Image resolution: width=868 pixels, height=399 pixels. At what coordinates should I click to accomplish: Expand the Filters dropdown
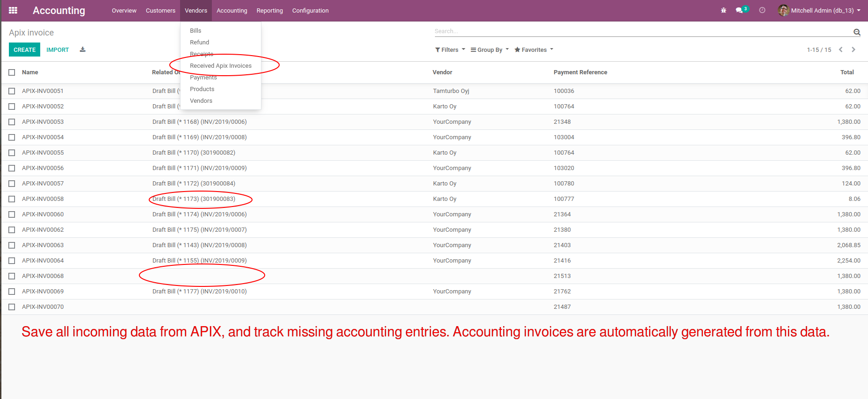pyautogui.click(x=450, y=50)
